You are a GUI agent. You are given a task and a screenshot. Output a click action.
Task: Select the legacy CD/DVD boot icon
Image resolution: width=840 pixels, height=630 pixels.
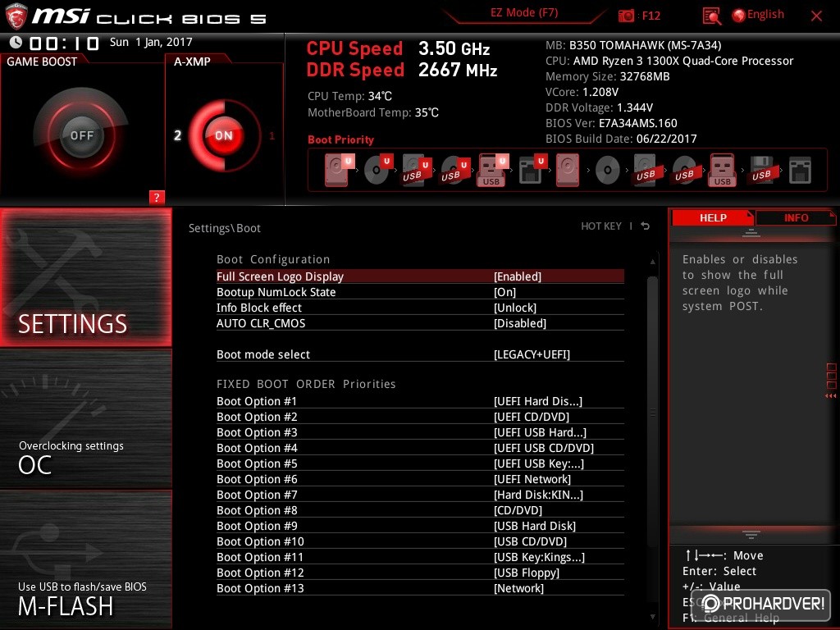click(608, 171)
